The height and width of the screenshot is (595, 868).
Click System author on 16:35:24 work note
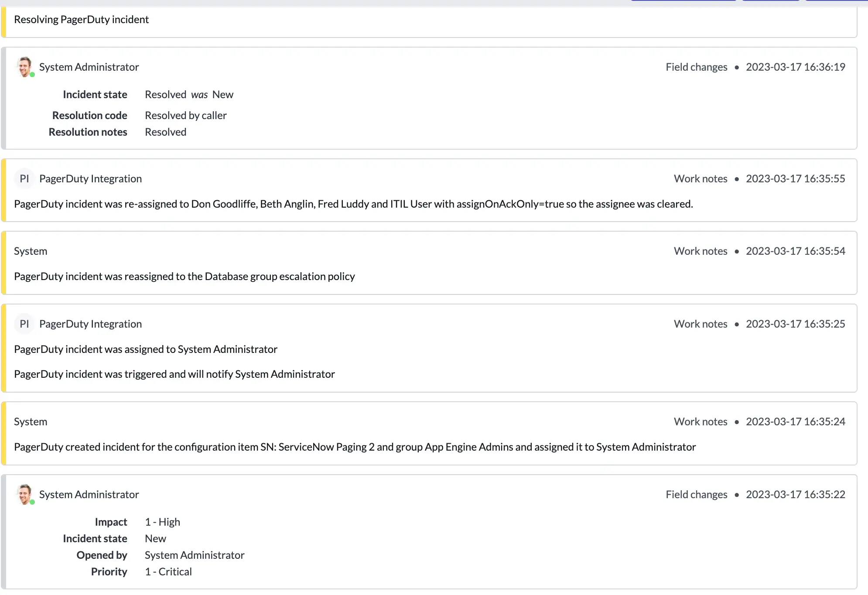[x=31, y=422]
